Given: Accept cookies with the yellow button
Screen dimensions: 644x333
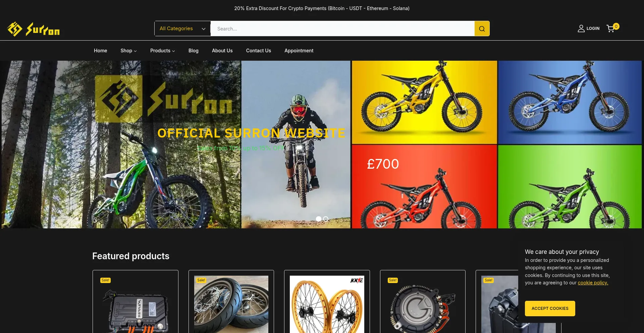Looking at the screenshot, I should (x=550, y=309).
